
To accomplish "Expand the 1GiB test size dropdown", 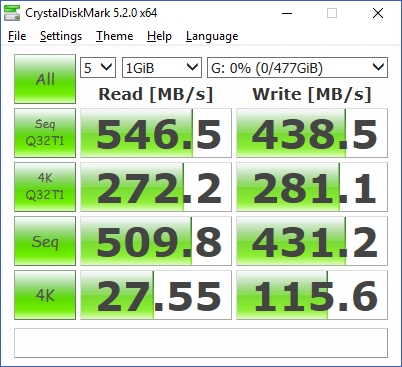I will 162,68.
